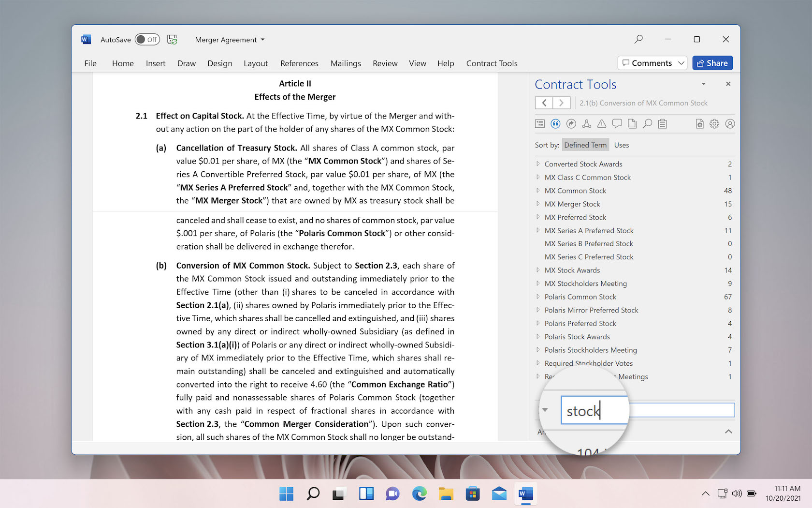Expand the Polaris Common Stock entry
Viewport: 812px width, 508px height.
pos(538,297)
